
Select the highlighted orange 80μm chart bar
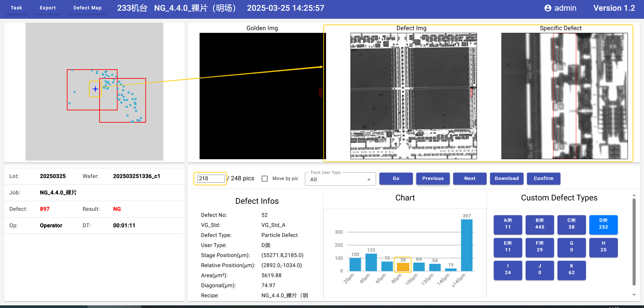point(403,267)
